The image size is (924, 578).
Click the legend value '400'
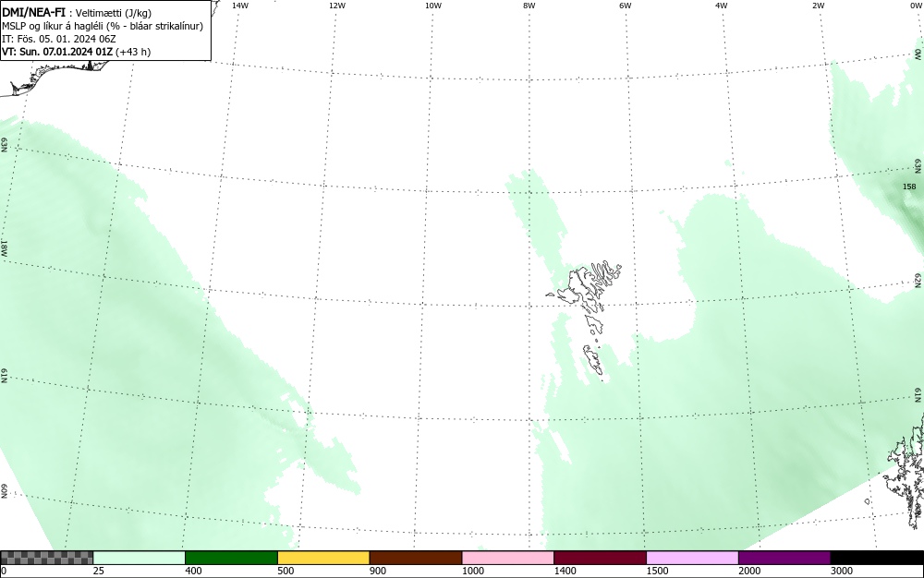click(x=193, y=571)
